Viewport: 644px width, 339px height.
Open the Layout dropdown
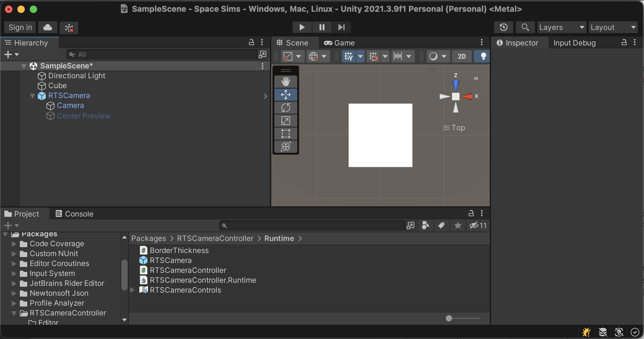tap(613, 27)
